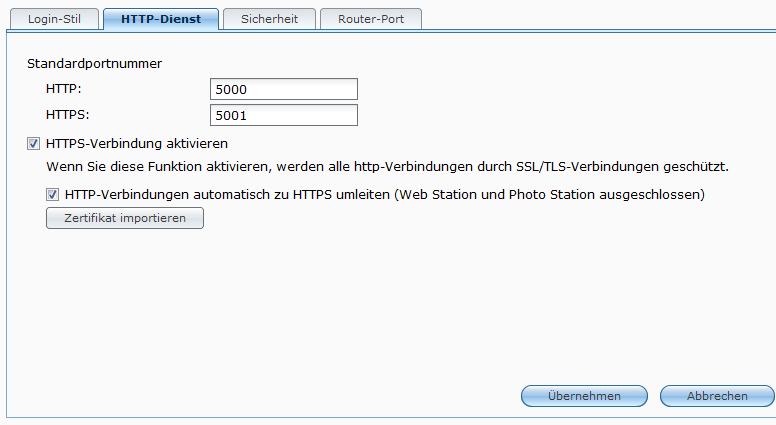Uncheck the HTTPS-Verbindung aktivieren checkbox
The image size is (776, 425).
coord(34,144)
